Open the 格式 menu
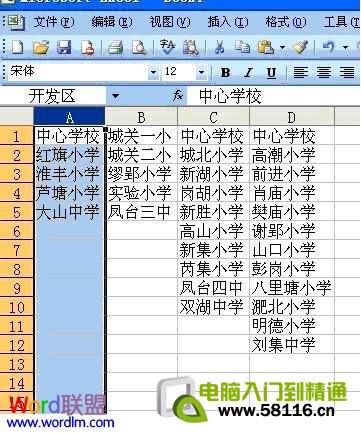This screenshot has width=361, height=433. click(286, 22)
